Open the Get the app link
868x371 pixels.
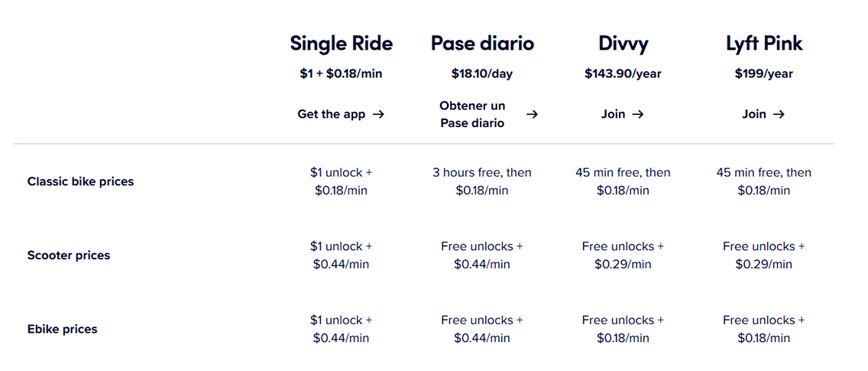332,115
